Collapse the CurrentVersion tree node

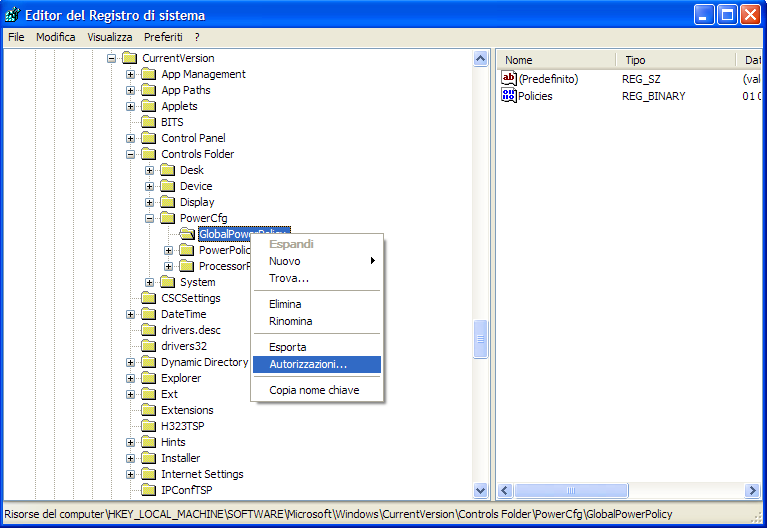[x=112, y=58]
